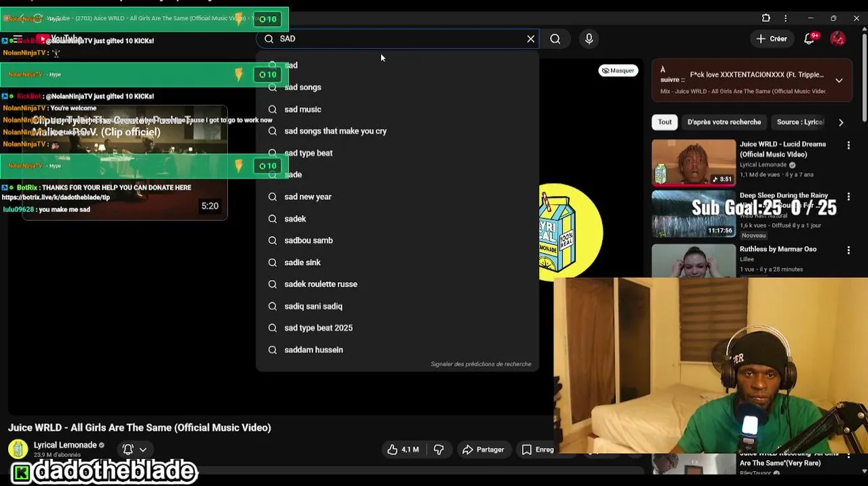Select 'D'après votre recherche' chip
868x486 pixels.
pyautogui.click(x=724, y=122)
